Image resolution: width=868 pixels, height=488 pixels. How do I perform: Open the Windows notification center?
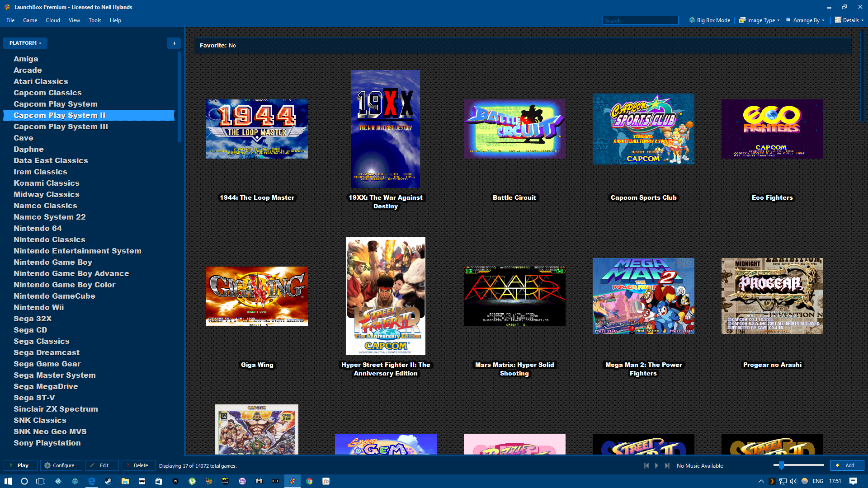coord(853,481)
